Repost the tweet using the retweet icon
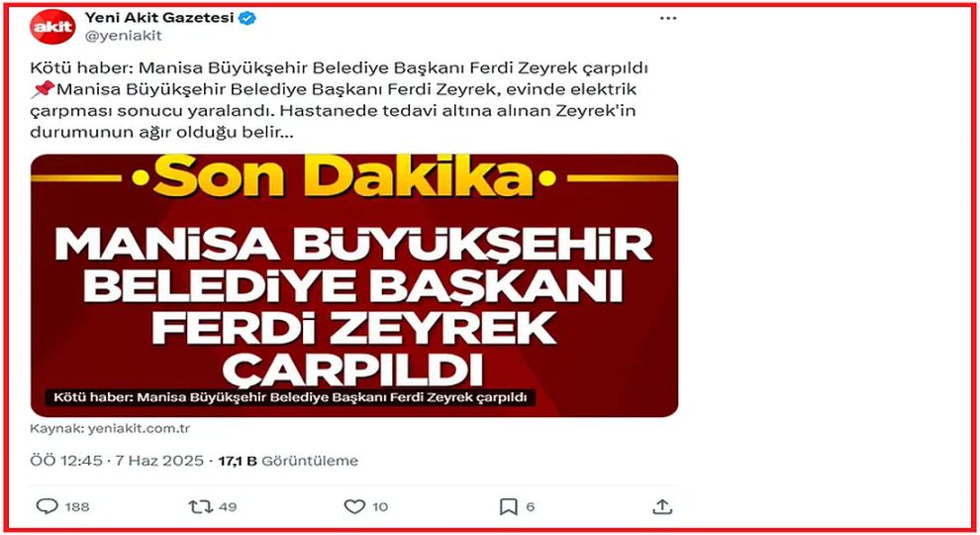 [201, 506]
